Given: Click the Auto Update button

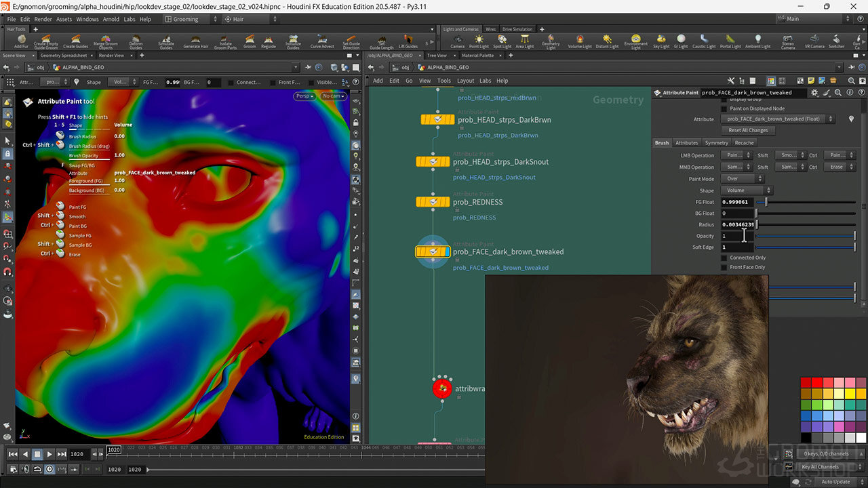Looking at the screenshot, I should 835,482.
